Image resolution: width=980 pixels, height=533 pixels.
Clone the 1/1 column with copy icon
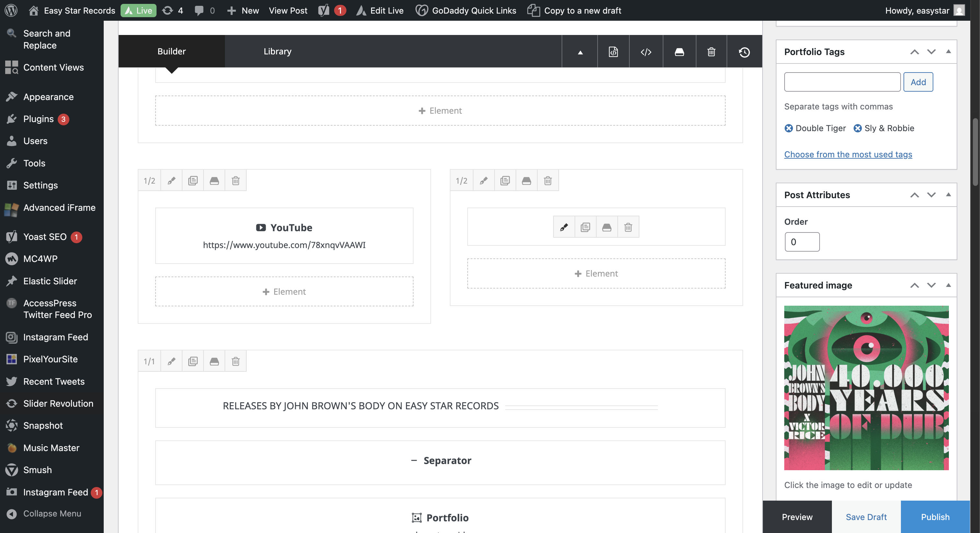tap(192, 361)
